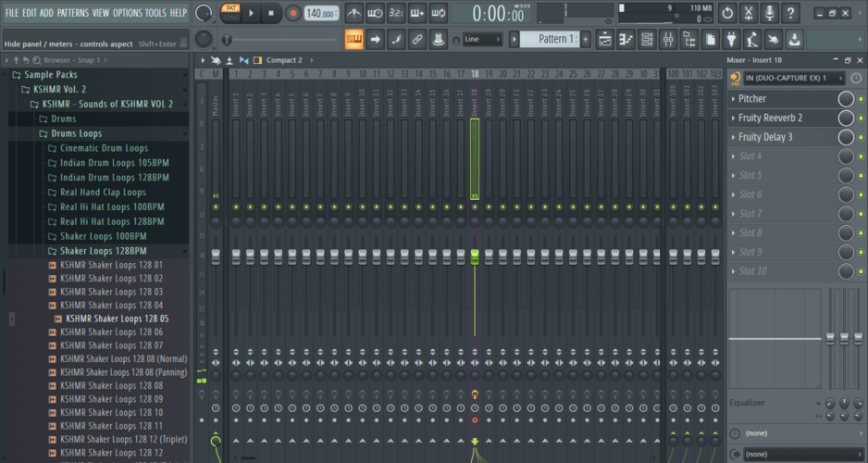Open the Pitcher slot arrow menu

coord(734,99)
